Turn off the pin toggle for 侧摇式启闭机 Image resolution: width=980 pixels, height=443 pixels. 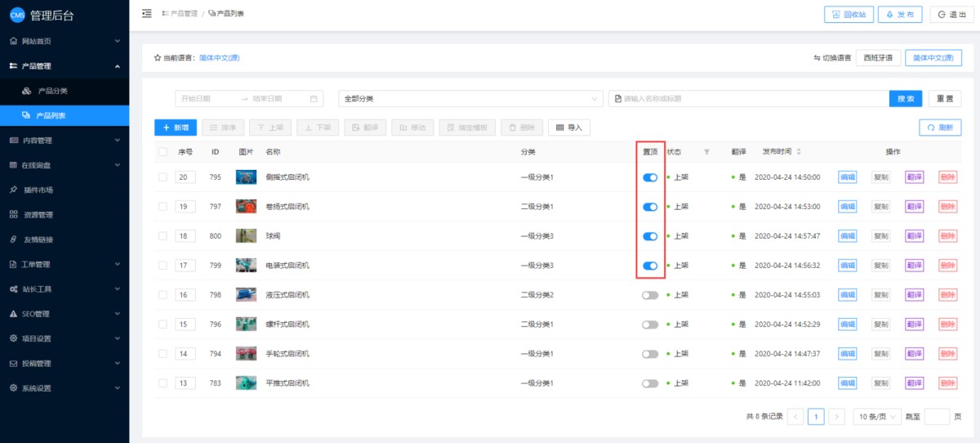click(650, 177)
